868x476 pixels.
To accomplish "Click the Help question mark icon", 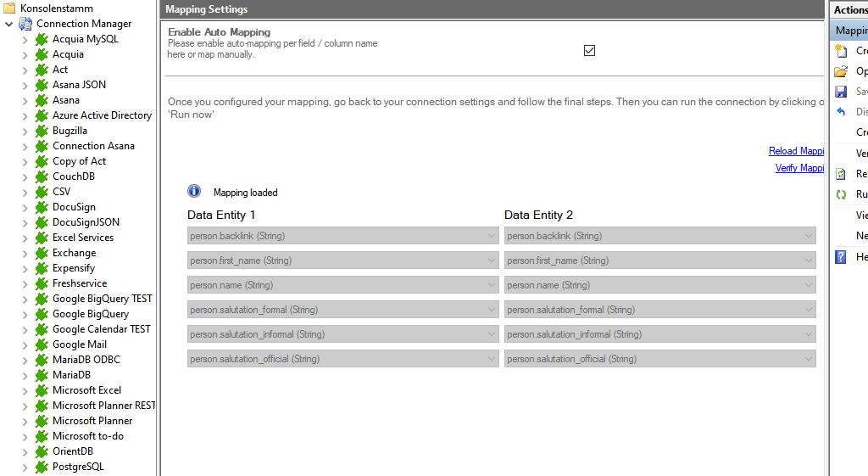I will pos(841,257).
